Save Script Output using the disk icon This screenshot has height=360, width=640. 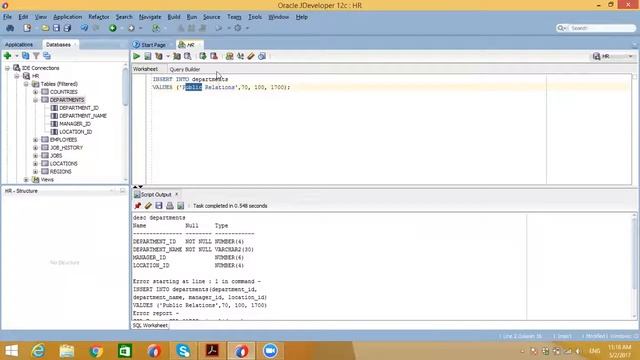pyautogui.click(x=159, y=206)
